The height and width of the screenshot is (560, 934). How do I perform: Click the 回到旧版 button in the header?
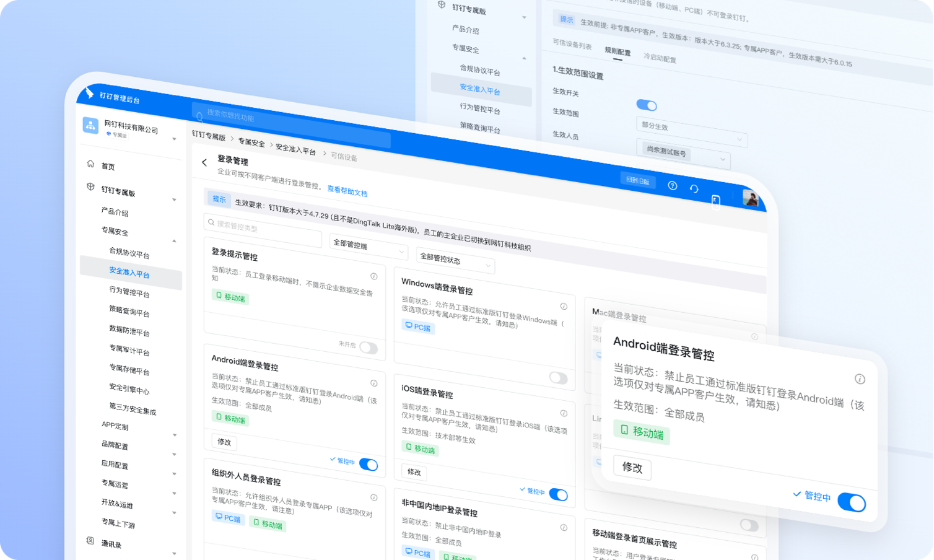[638, 180]
